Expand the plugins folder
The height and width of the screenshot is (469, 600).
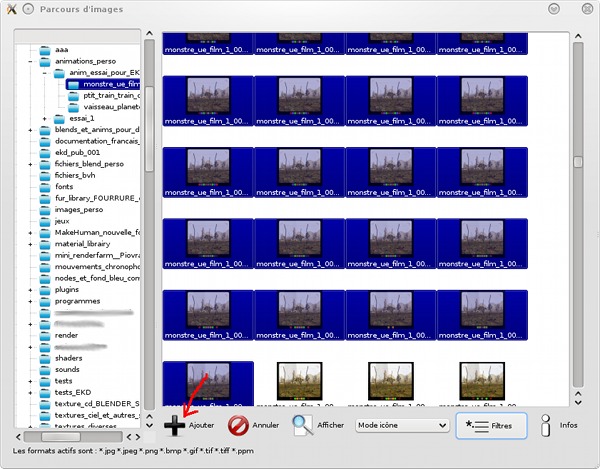(30, 290)
